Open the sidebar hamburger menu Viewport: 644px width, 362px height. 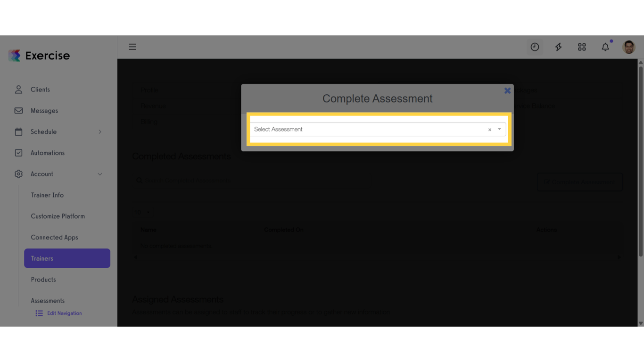coord(132,47)
